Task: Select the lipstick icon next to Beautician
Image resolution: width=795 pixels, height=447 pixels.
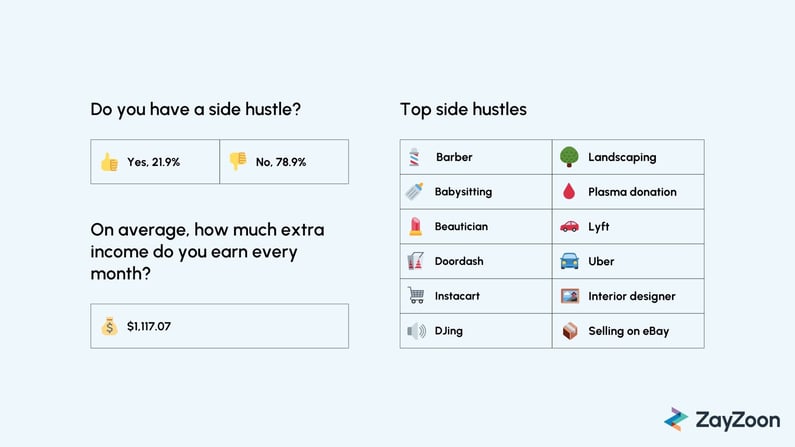Action: click(x=415, y=227)
